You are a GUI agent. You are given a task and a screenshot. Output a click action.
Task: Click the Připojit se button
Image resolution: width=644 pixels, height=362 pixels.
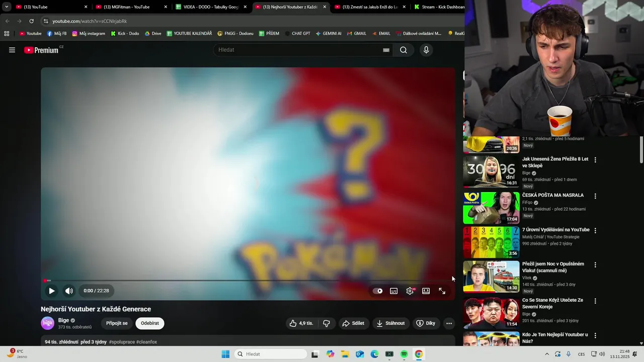coord(117,323)
